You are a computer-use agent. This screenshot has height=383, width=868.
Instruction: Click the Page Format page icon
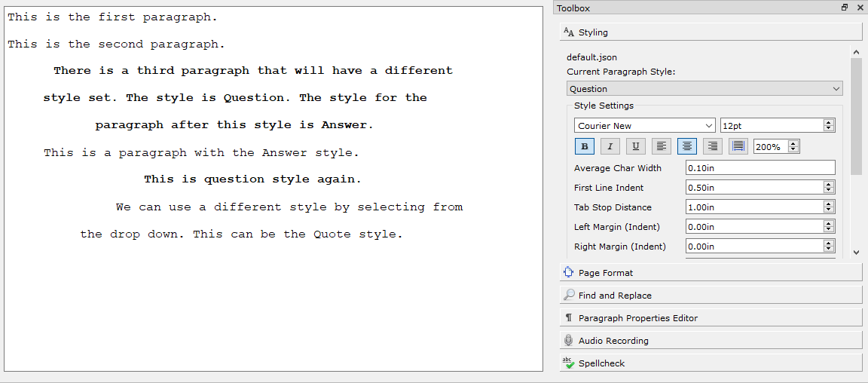coord(569,272)
